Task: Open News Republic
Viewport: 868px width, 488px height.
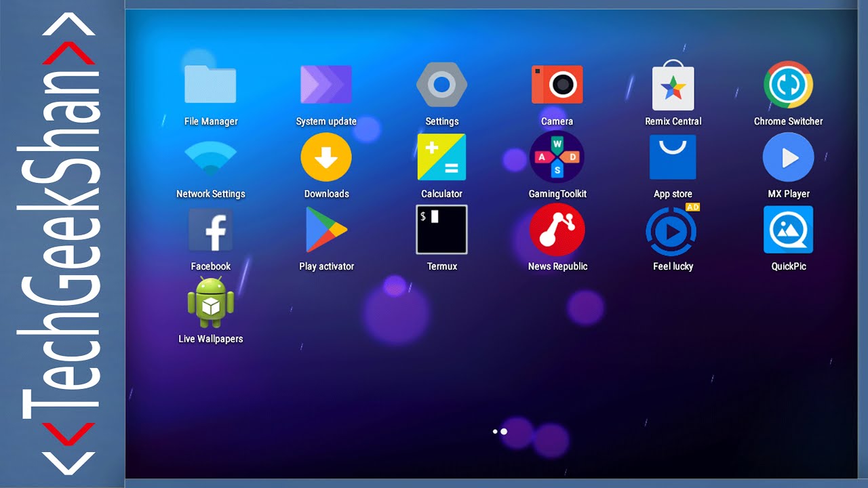Action: (x=557, y=230)
